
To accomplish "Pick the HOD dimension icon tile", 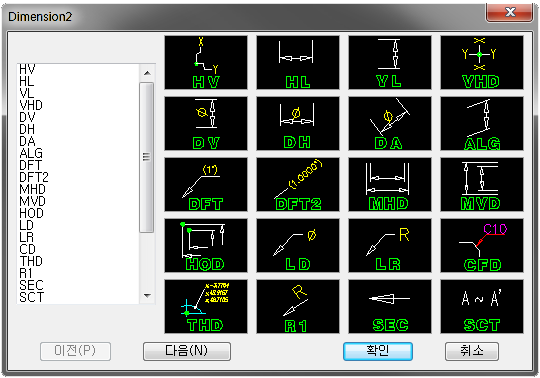I will (x=206, y=245).
